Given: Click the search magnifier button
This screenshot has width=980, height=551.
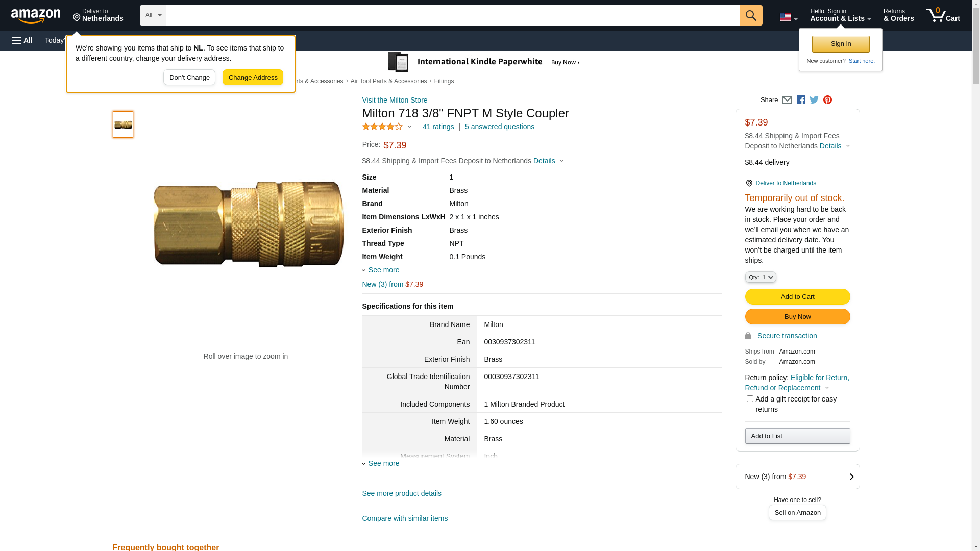Looking at the screenshot, I should click(x=750, y=15).
